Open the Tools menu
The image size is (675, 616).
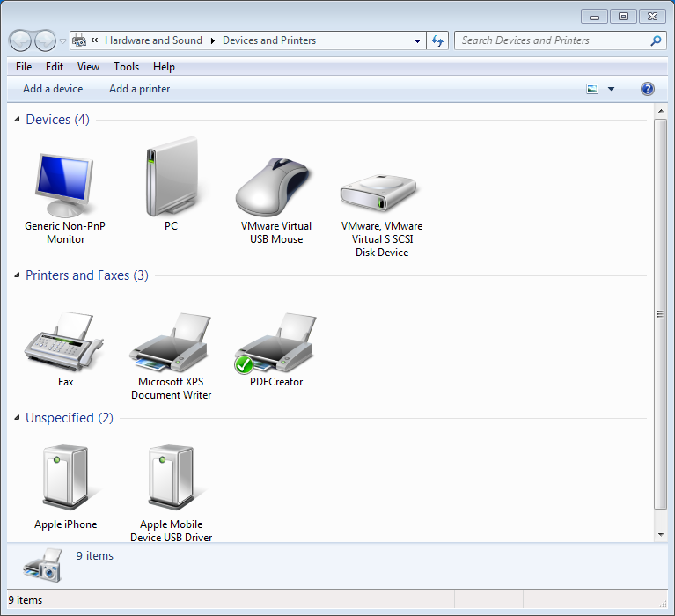click(126, 67)
